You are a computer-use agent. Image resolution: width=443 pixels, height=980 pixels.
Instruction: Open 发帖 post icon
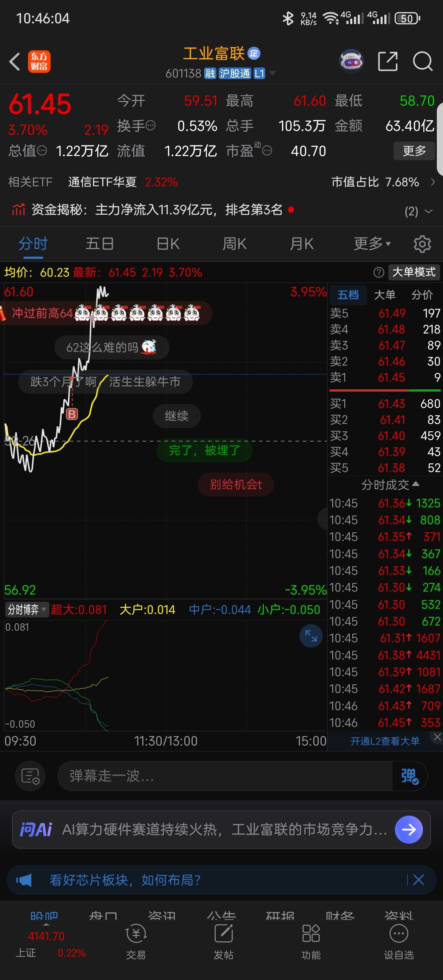point(224,942)
